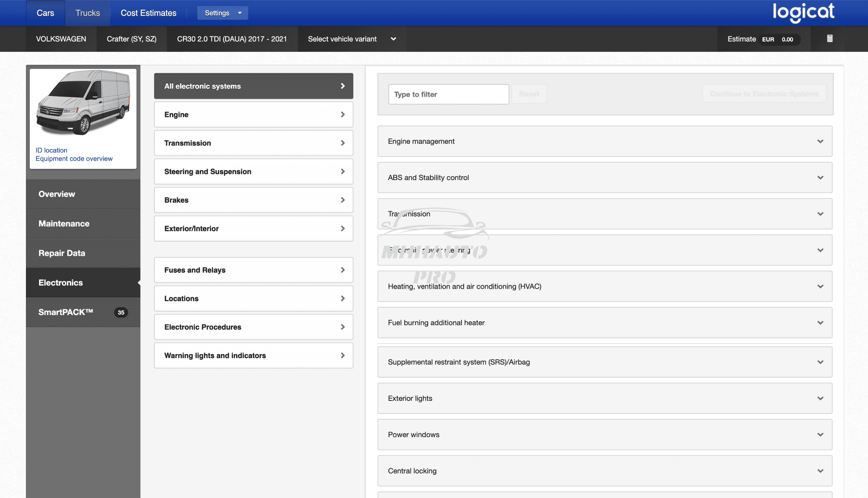Image resolution: width=868 pixels, height=498 pixels.
Task: Open the Cost Estimates tab
Action: (x=148, y=13)
